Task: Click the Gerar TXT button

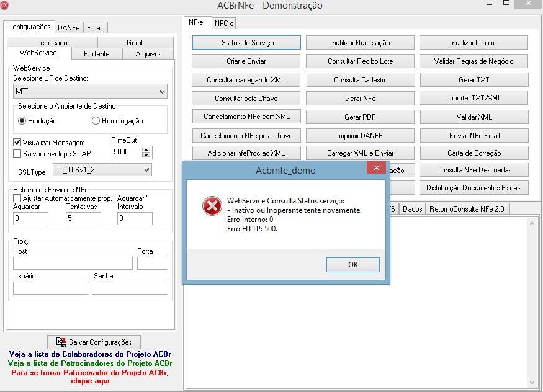Action: pyautogui.click(x=473, y=80)
